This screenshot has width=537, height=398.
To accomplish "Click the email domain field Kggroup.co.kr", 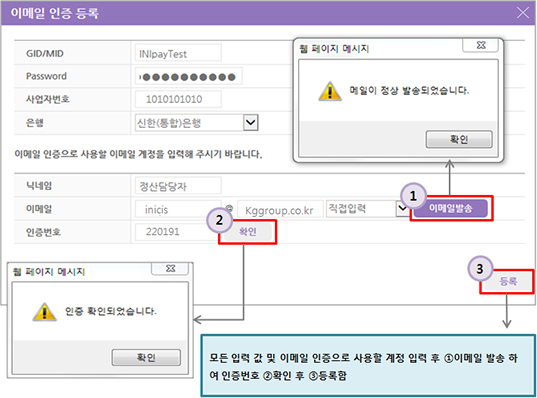I will (280, 209).
